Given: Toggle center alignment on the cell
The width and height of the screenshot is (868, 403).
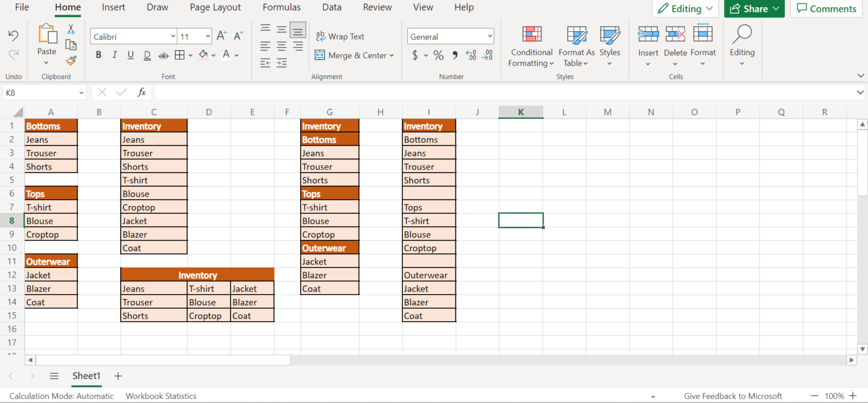Looking at the screenshot, I should pos(281,46).
